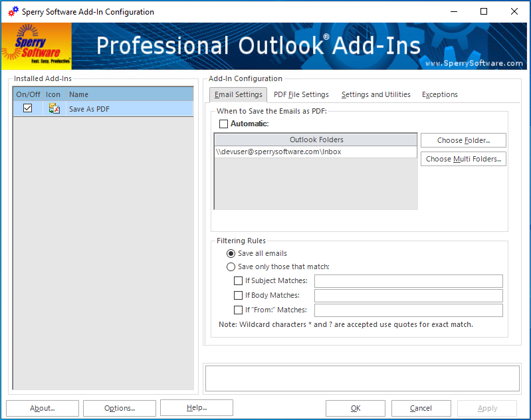
Task: Switch to the Exceptions tab
Action: coord(439,94)
